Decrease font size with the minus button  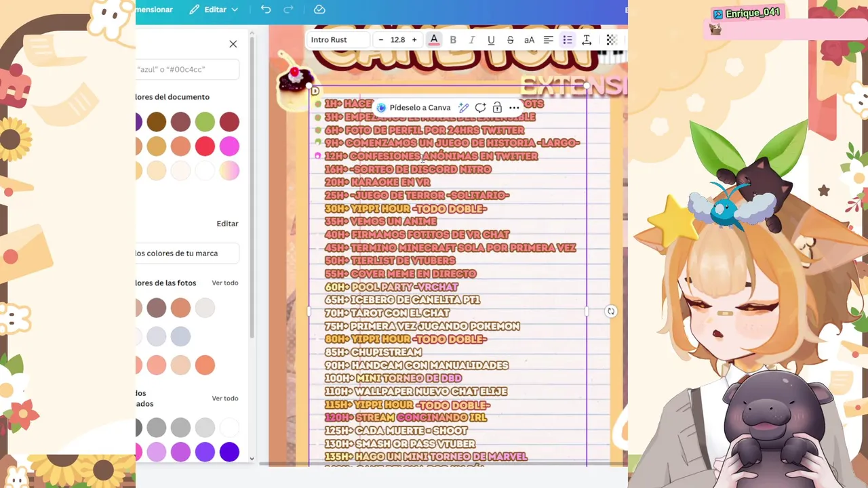pyautogui.click(x=381, y=40)
